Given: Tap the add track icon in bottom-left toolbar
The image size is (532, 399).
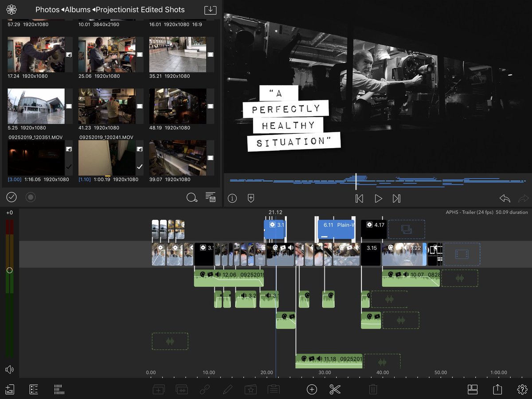Looking at the screenshot, I should point(10,390).
